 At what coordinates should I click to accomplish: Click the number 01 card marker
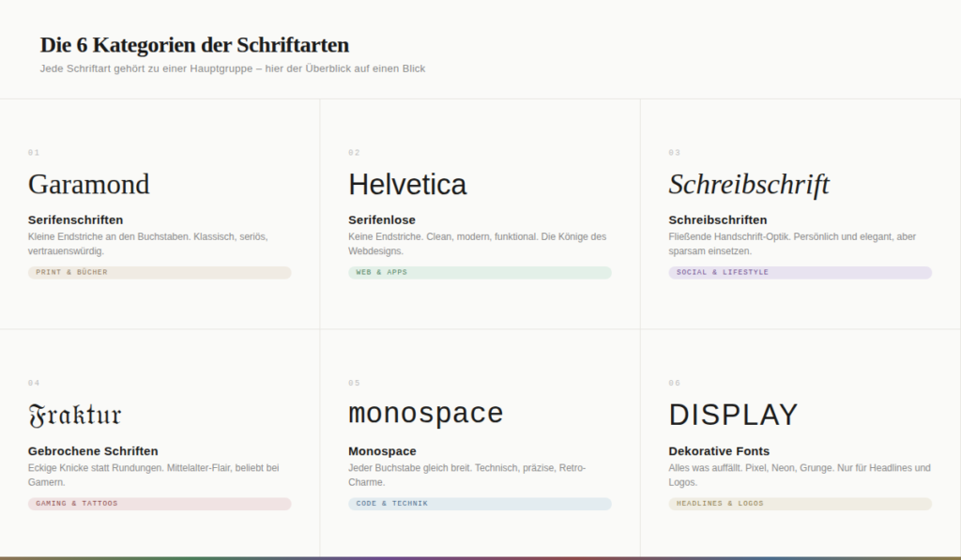(x=35, y=152)
